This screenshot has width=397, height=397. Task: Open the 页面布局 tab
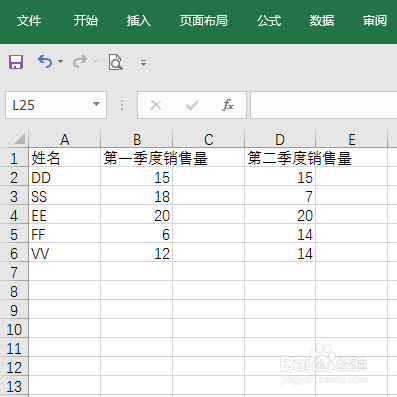(203, 21)
